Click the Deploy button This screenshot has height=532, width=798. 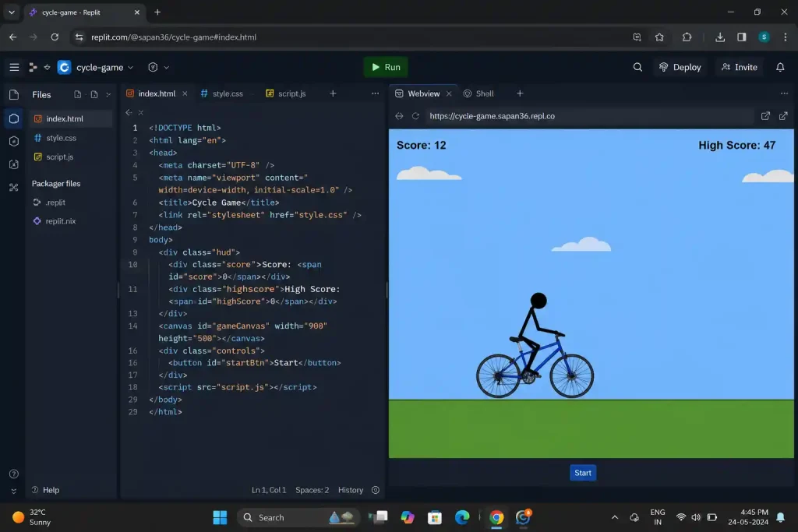coord(680,67)
